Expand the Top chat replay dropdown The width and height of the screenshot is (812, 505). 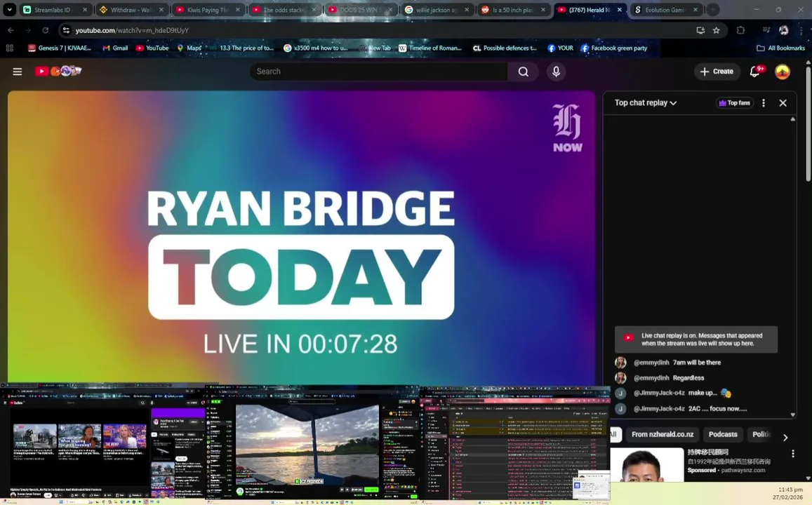(646, 103)
